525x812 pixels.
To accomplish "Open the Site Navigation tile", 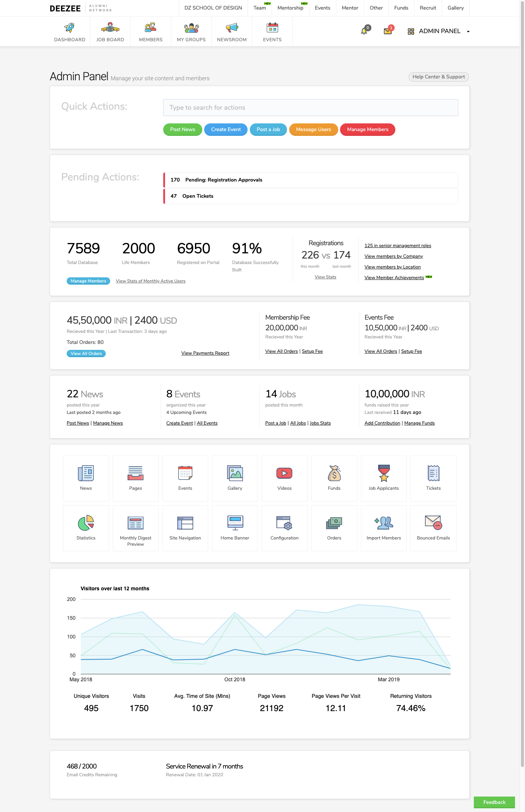I will (185, 528).
